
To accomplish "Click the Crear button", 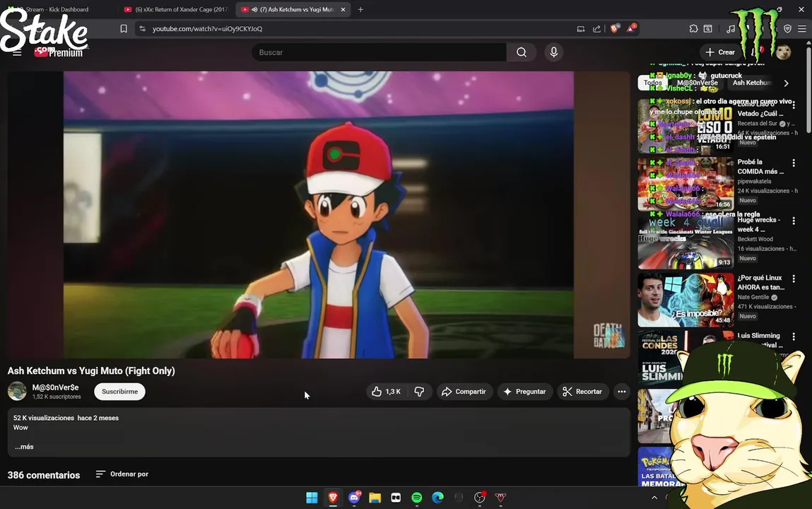I will 720,52.
